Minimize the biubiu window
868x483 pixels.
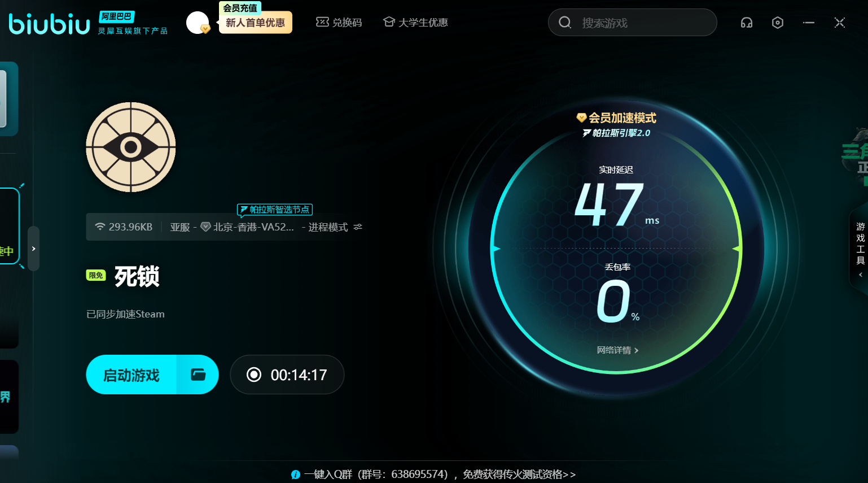pyautogui.click(x=808, y=23)
